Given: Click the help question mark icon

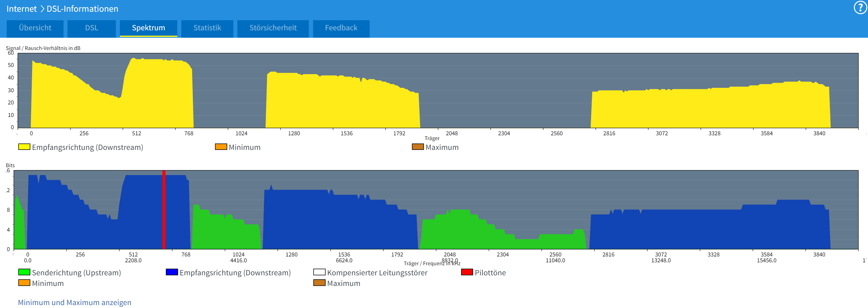Looking at the screenshot, I should [860, 8].
